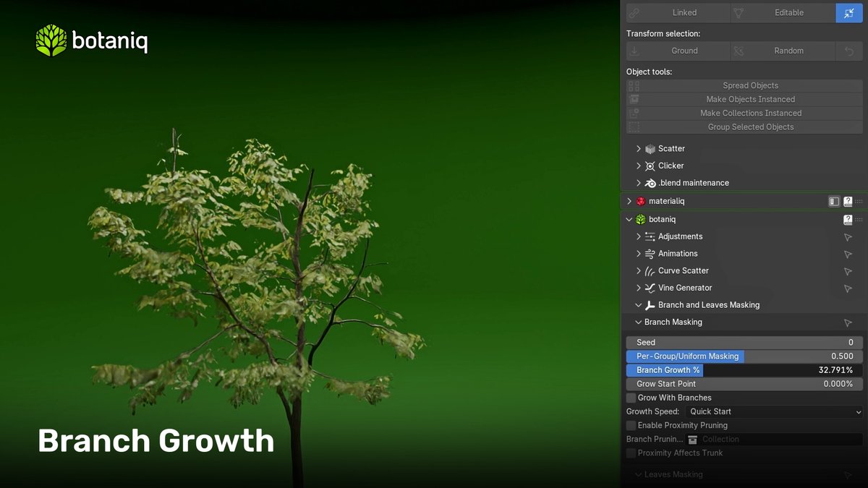868x488 pixels.
Task: Switch to Editable mode
Action: tap(783, 12)
